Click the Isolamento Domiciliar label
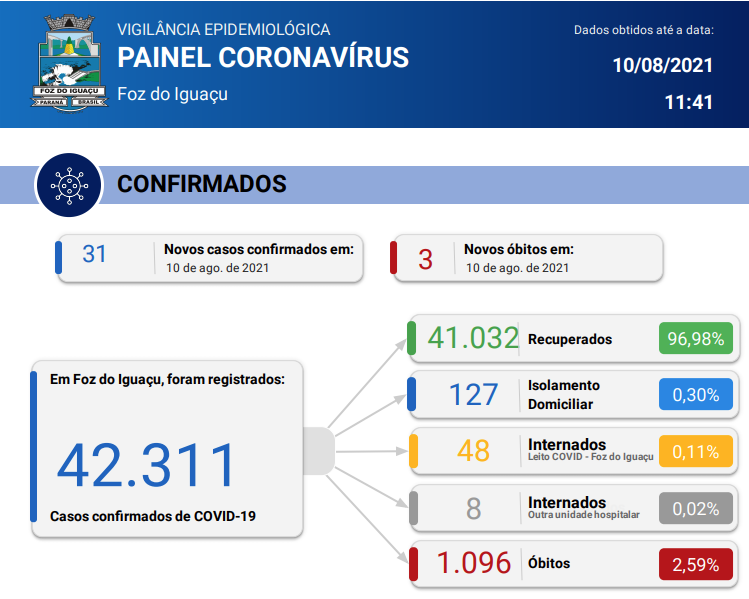This screenshot has width=749, height=599. [x=564, y=395]
